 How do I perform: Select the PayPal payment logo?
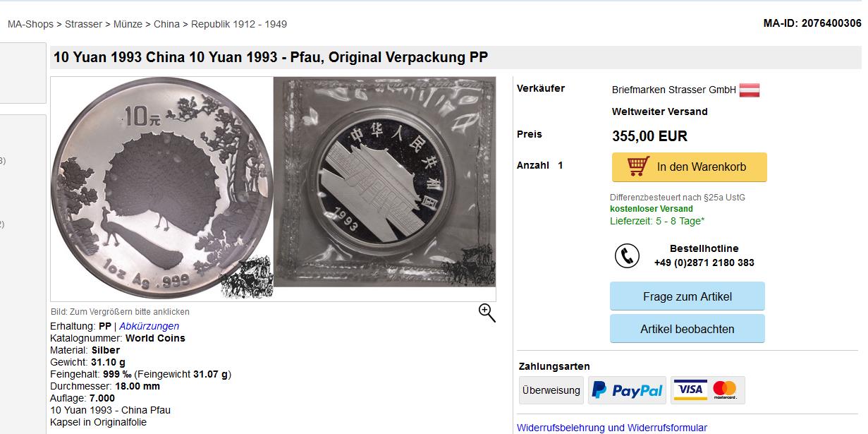coord(627,390)
